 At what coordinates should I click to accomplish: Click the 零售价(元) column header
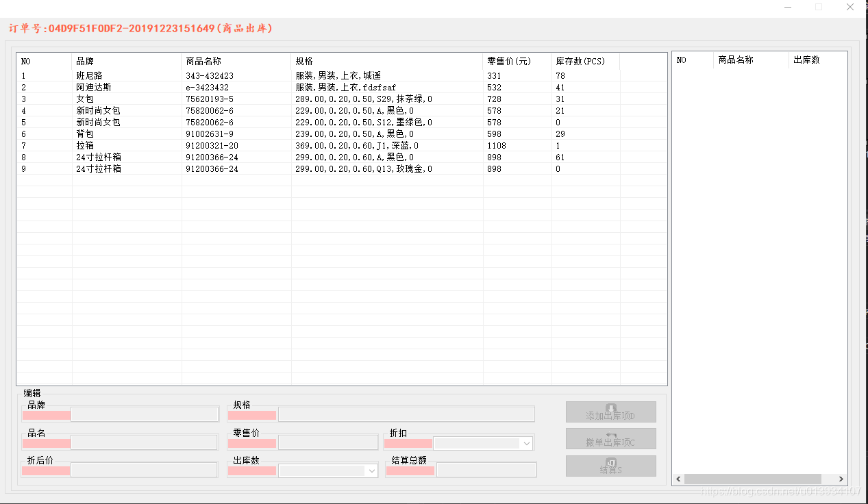[x=507, y=61]
